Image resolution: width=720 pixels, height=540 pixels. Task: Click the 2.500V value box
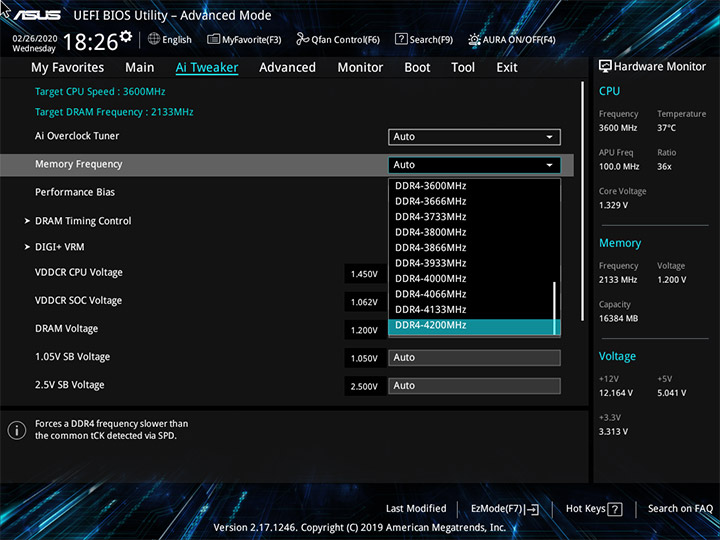point(365,387)
